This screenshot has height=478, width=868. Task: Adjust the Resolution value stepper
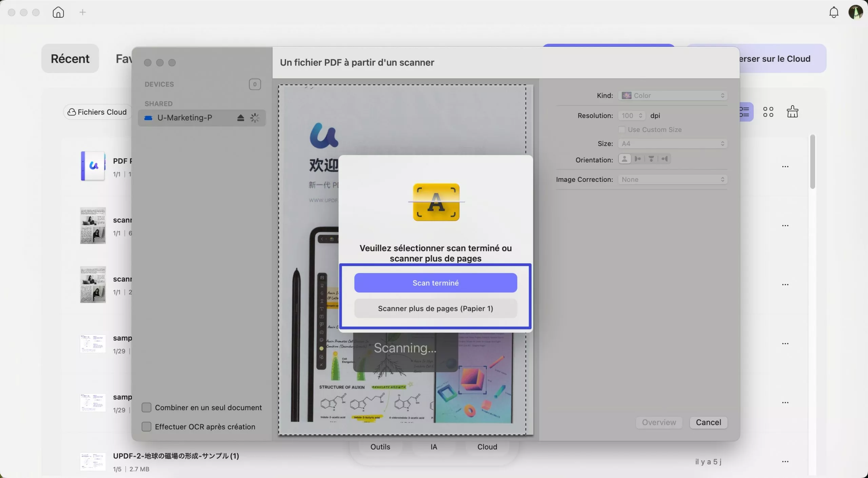point(640,116)
